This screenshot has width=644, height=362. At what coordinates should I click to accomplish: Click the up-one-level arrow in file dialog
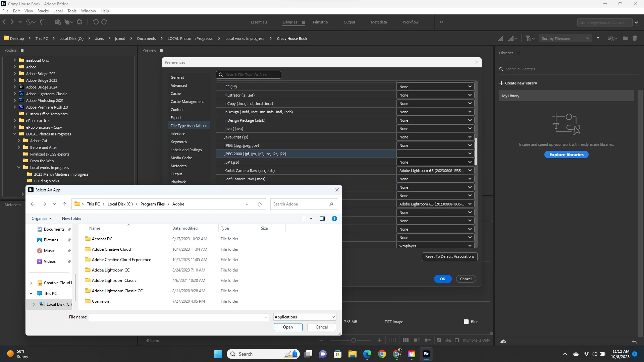[x=64, y=204]
